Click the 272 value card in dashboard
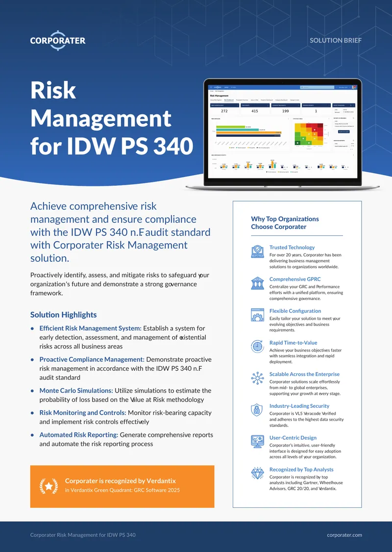 click(x=224, y=109)
